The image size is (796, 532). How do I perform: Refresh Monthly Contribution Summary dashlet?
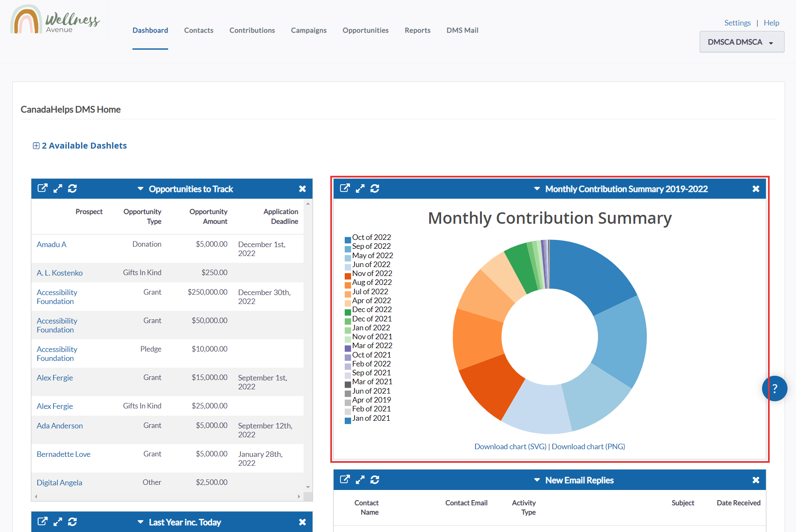click(x=375, y=189)
